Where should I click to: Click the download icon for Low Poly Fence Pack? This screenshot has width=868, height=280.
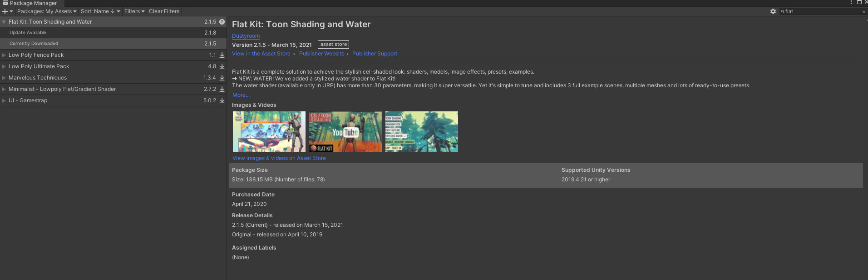point(222,55)
